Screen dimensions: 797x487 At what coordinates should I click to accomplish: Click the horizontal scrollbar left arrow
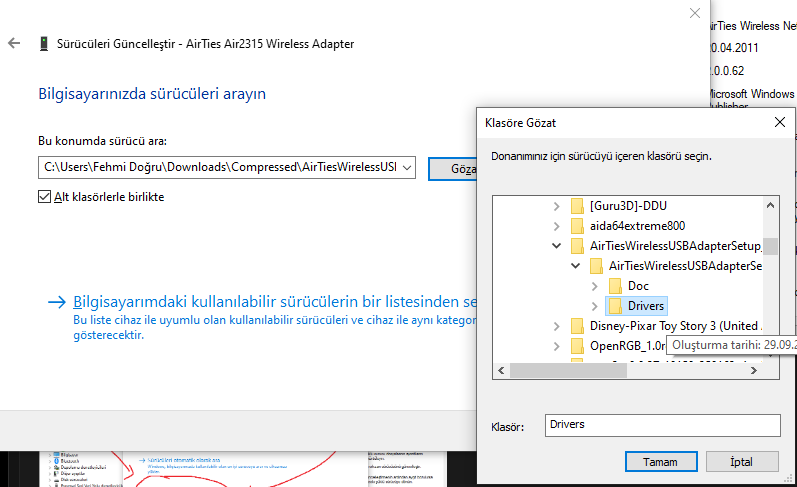(x=501, y=371)
